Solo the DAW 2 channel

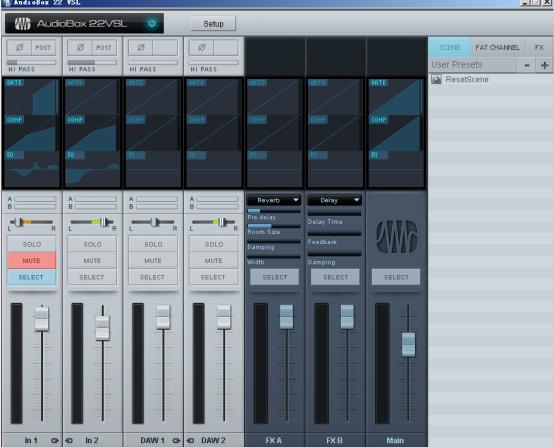click(214, 244)
